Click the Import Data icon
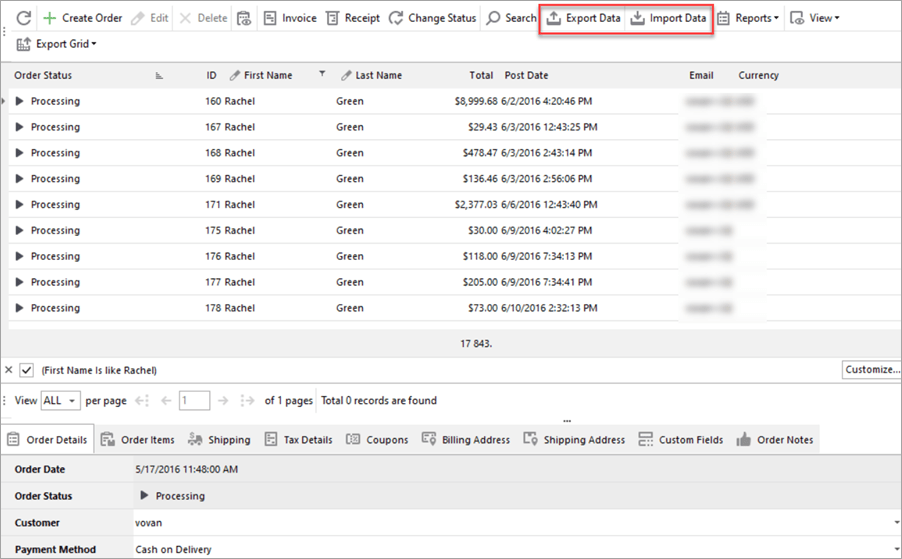The width and height of the screenshot is (902, 559). [637, 18]
